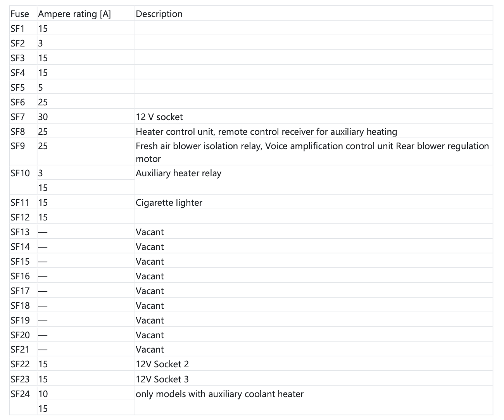Click the SF10 fuse label
This screenshot has width=504, height=420.
point(20,173)
